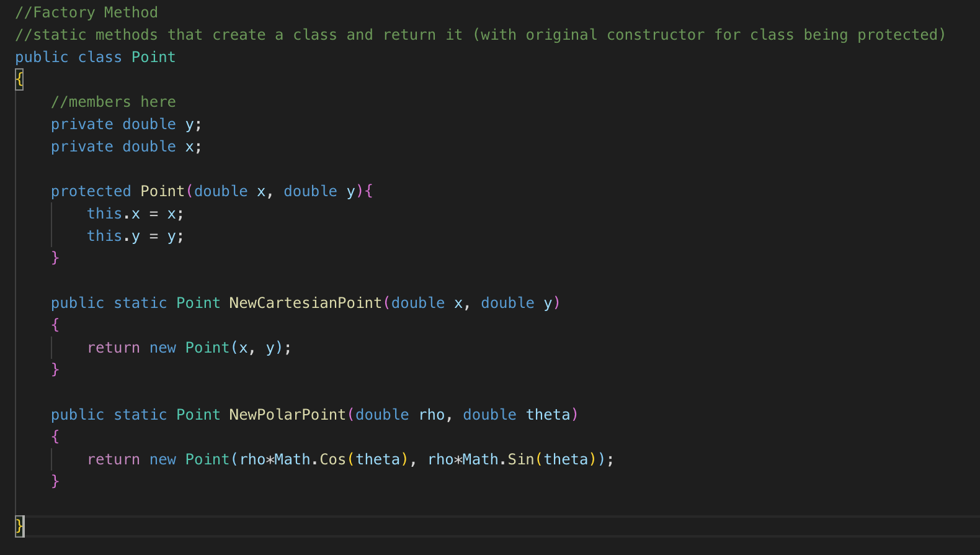Click "Math.Cos" in the polar return statement

[x=310, y=459]
